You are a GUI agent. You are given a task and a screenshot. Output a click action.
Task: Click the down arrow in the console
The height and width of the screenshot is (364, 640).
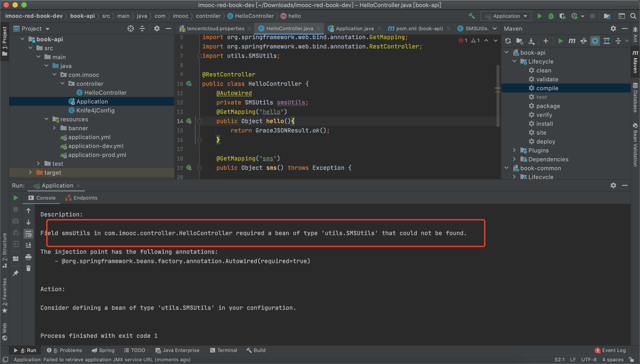[x=28, y=222]
